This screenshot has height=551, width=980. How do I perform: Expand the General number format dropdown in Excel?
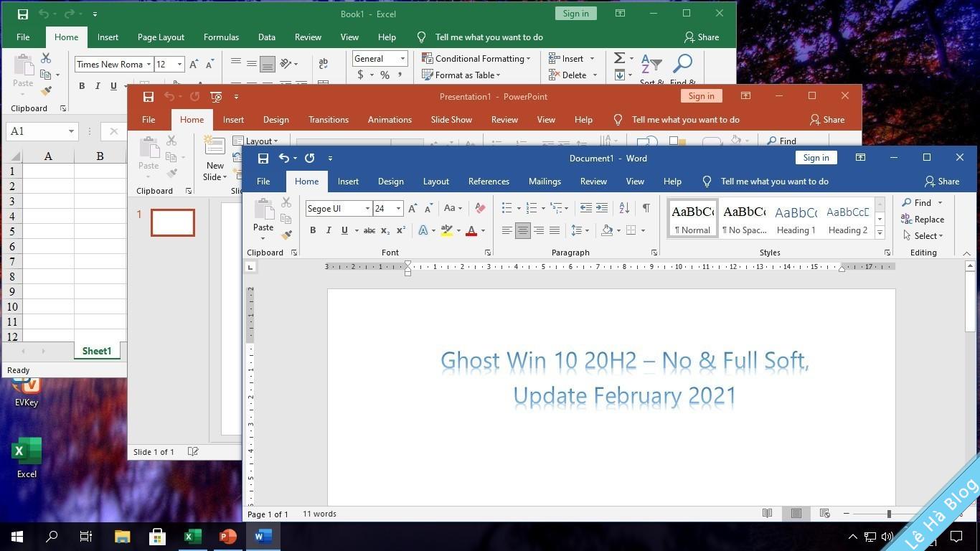(402, 59)
